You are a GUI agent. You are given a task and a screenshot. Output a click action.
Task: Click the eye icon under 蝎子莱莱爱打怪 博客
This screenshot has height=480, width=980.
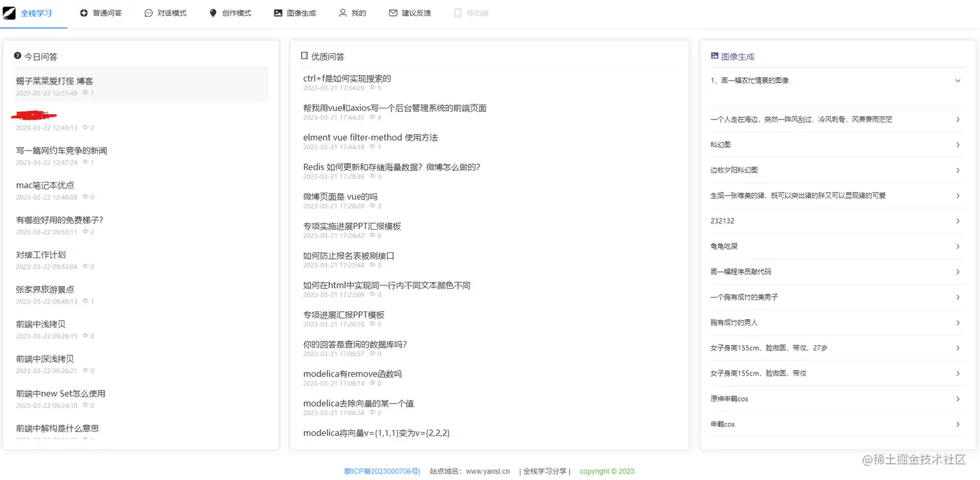coord(86,93)
